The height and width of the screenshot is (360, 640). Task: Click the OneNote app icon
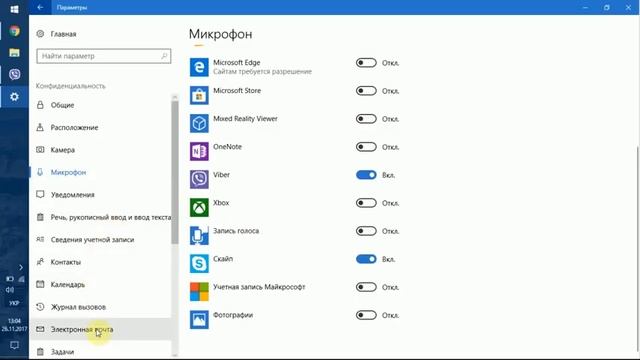pos(199,151)
